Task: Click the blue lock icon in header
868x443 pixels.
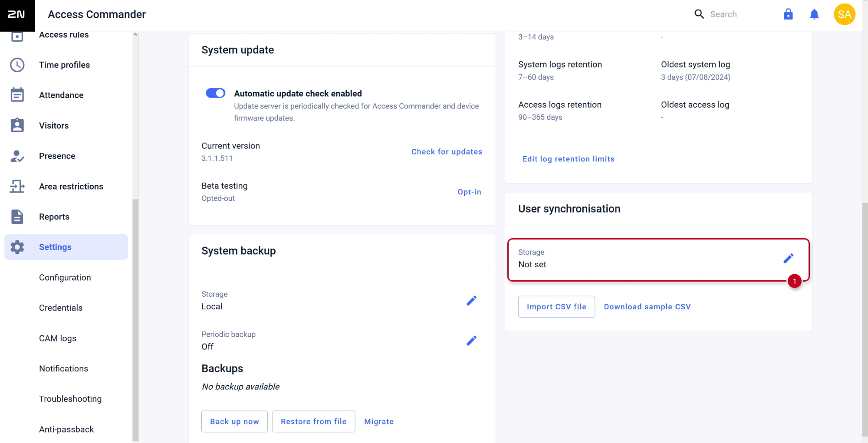Action: (x=788, y=14)
